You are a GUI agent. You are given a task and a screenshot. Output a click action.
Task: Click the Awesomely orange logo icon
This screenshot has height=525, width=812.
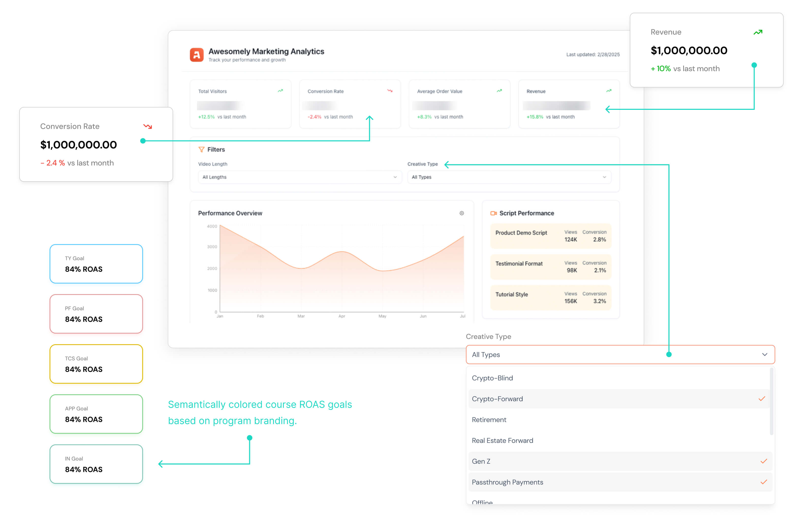197,55
